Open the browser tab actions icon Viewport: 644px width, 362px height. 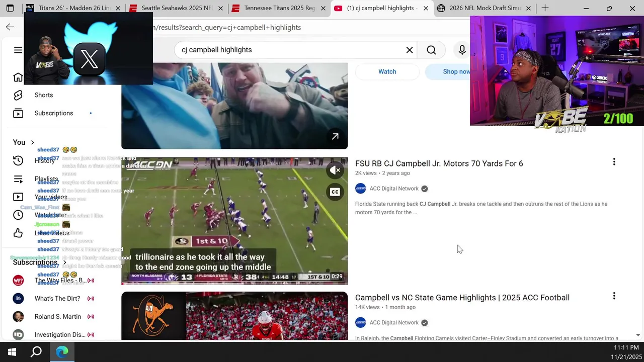pos(10,8)
